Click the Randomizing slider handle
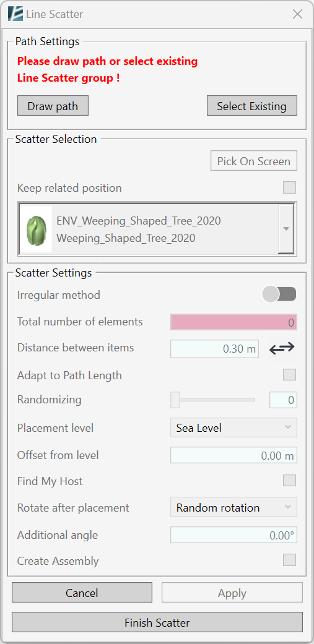The height and width of the screenshot is (644, 314). point(175,400)
